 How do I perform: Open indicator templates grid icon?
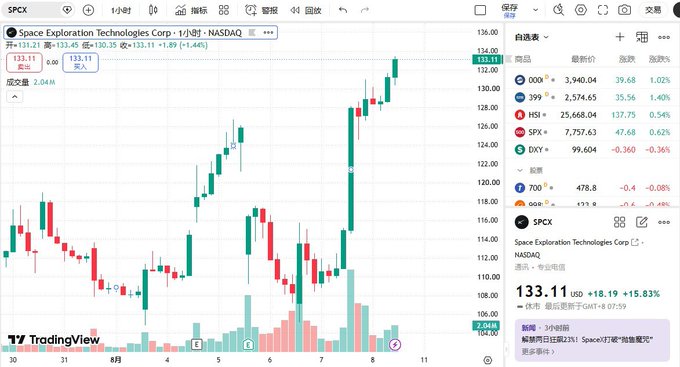224,10
